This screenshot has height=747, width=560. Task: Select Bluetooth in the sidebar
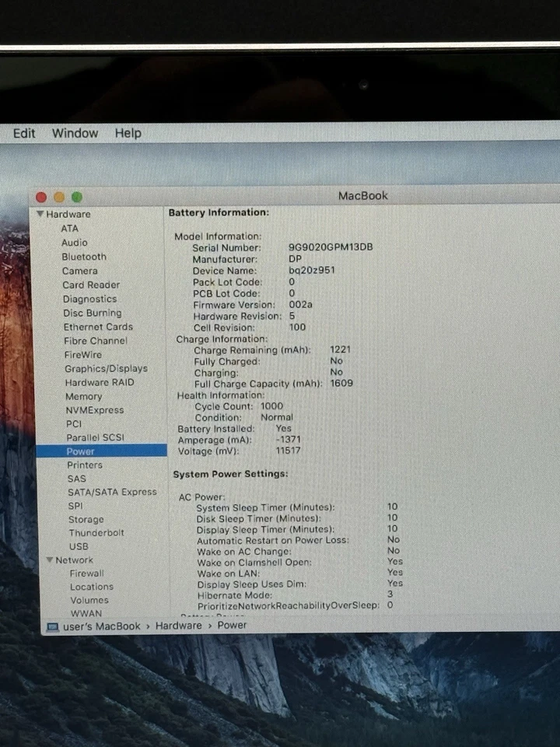coord(84,257)
